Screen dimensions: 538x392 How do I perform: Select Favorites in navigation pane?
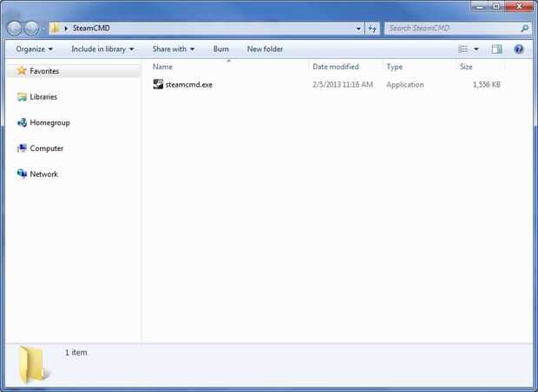[44, 71]
